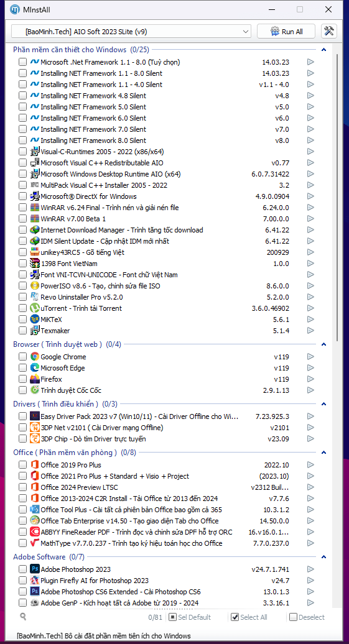Collapse the Adobe Software group arrow
Viewport: 349px width, 644px height.
(x=323, y=557)
